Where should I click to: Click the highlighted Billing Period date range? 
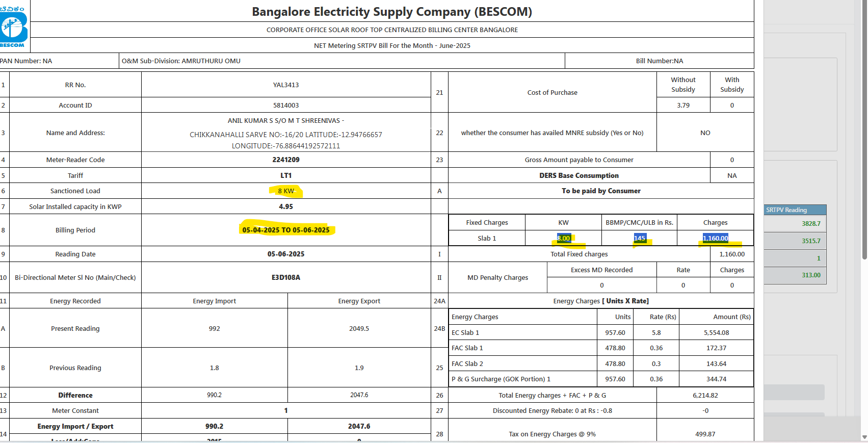(286, 230)
